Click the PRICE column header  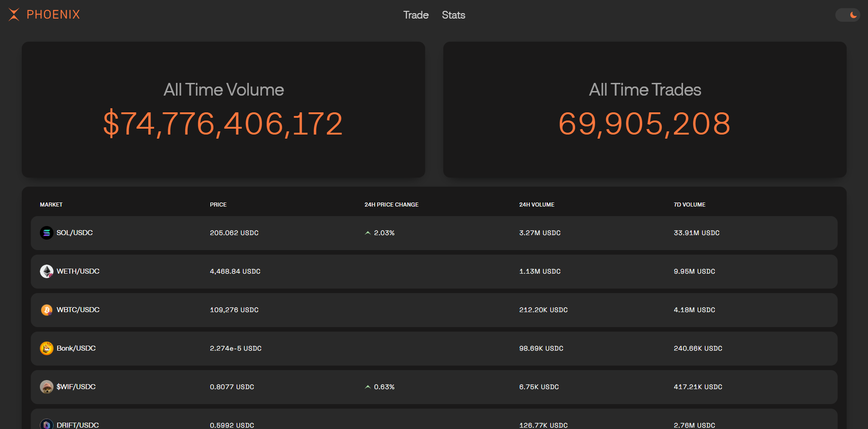pyautogui.click(x=218, y=205)
